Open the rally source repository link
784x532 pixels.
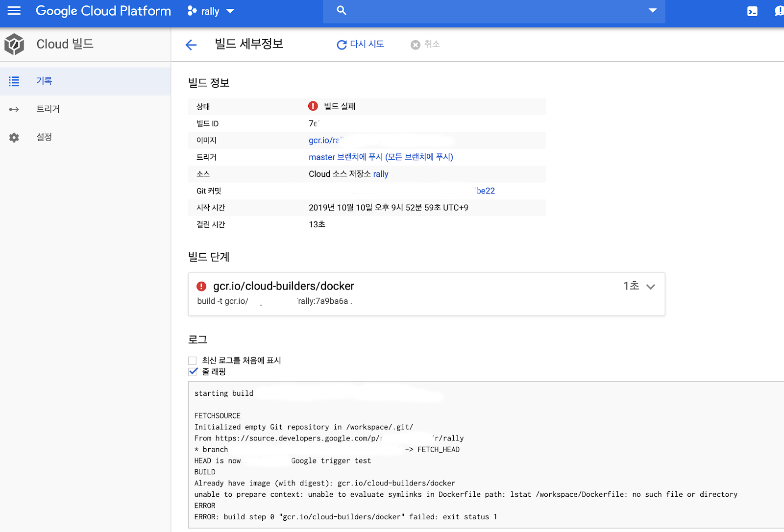coord(381,174)
